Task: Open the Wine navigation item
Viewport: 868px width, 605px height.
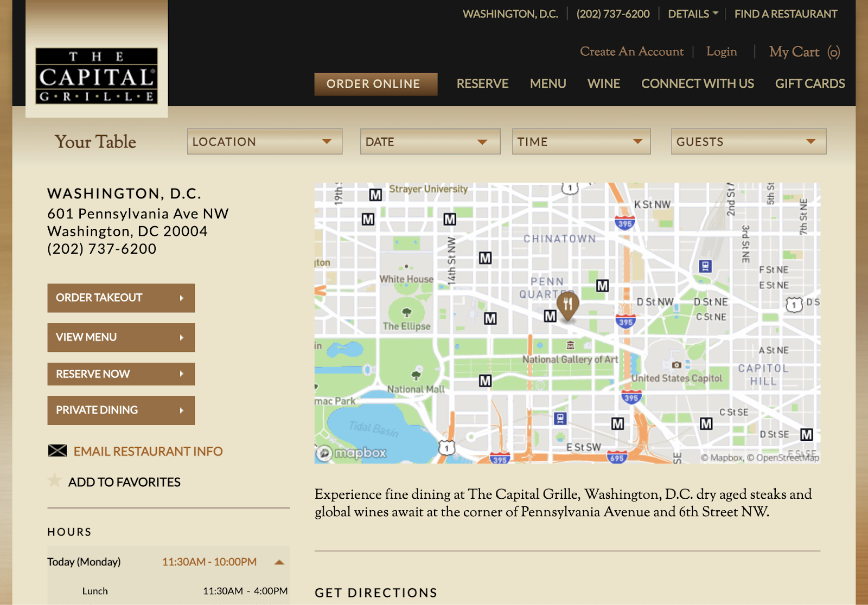Action: coord(603,83)
